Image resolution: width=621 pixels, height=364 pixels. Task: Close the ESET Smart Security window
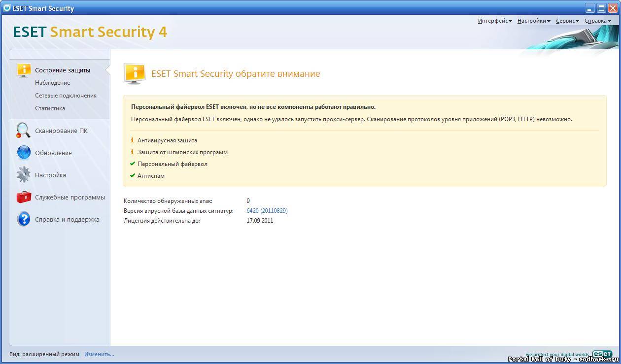[613, 8]
